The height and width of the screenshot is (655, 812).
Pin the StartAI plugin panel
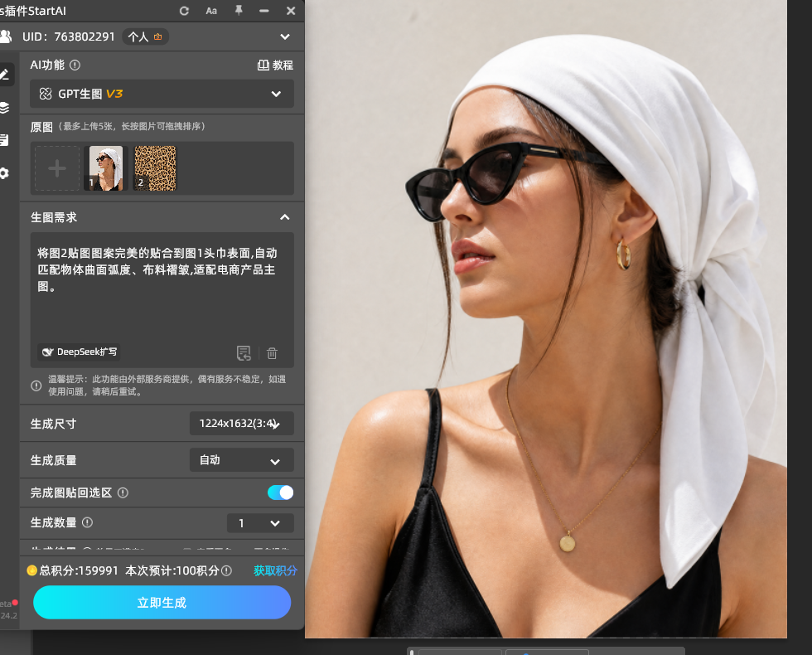(x=239, y=10)
